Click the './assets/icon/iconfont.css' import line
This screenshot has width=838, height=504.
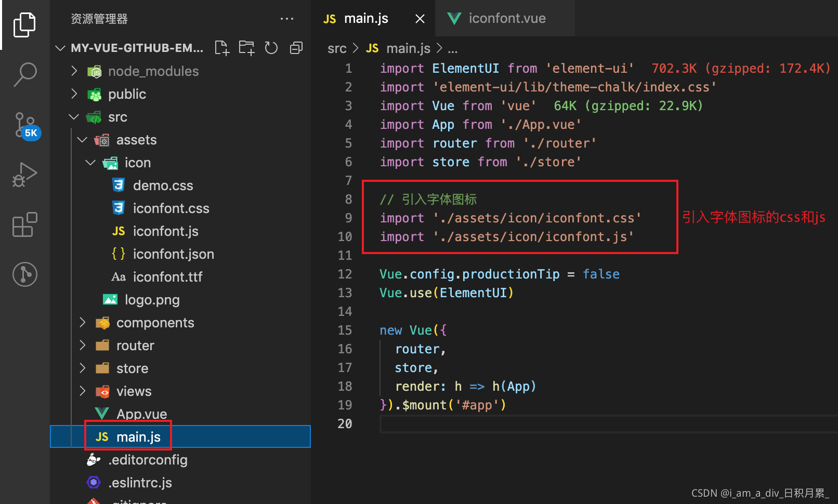510,218
